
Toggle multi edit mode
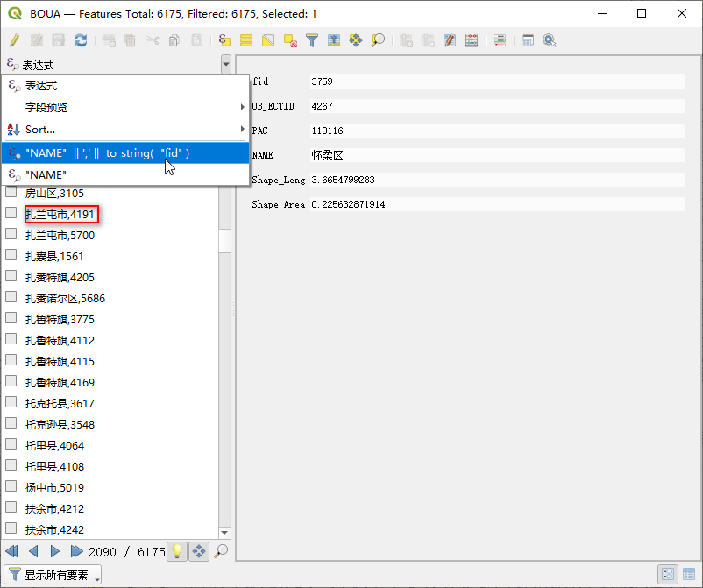pos(36,40)
